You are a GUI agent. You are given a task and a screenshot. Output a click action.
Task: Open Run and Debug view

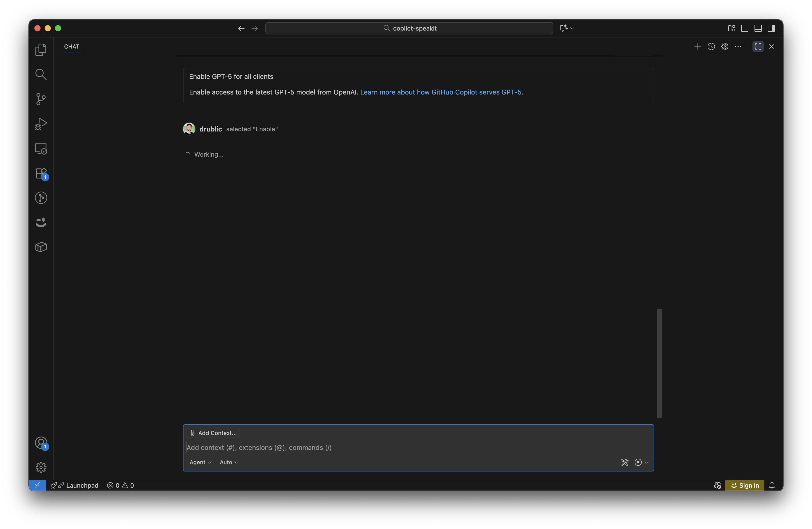[x=41, y=124]
